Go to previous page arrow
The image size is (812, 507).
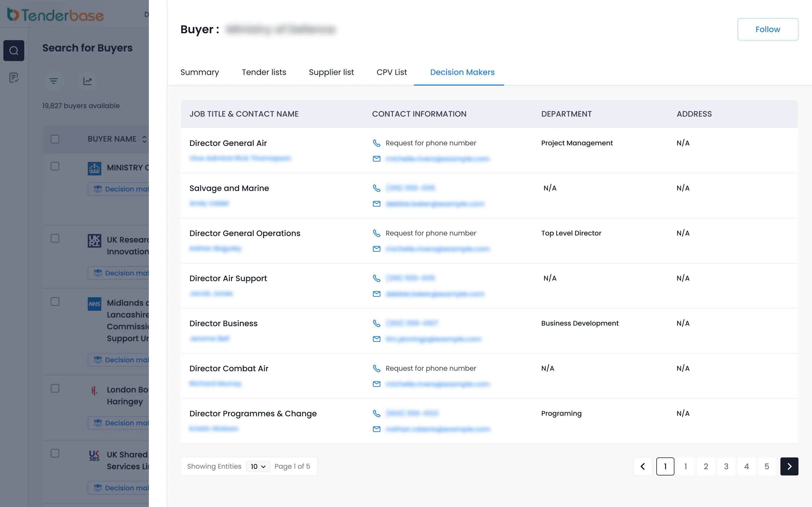tap(643, 466)
